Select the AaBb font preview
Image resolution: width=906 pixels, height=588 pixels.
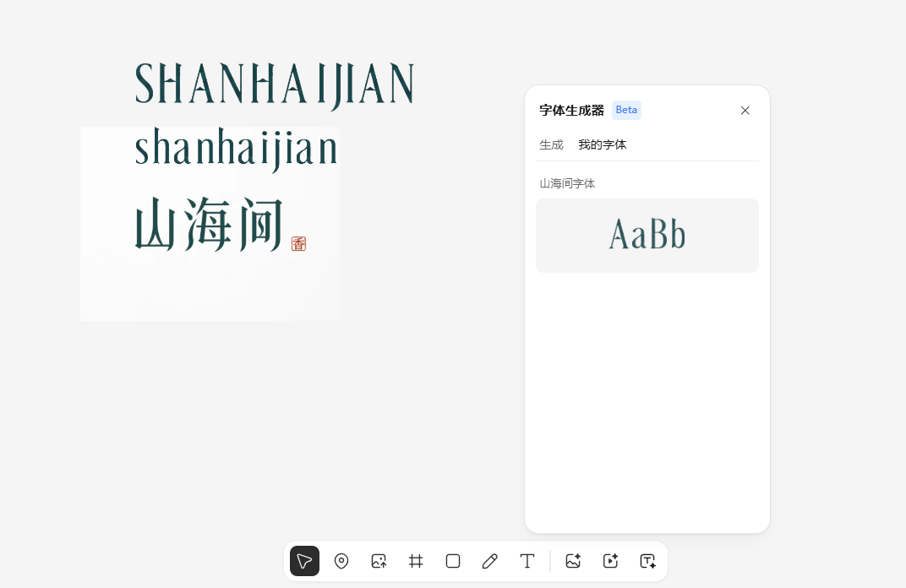click(x=647, y=236)
